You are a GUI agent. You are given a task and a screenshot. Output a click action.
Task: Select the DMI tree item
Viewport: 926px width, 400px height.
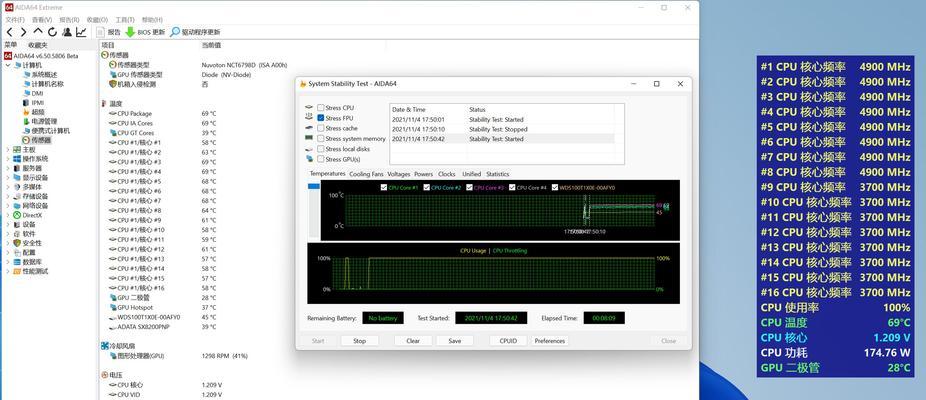tap(33, 93)
